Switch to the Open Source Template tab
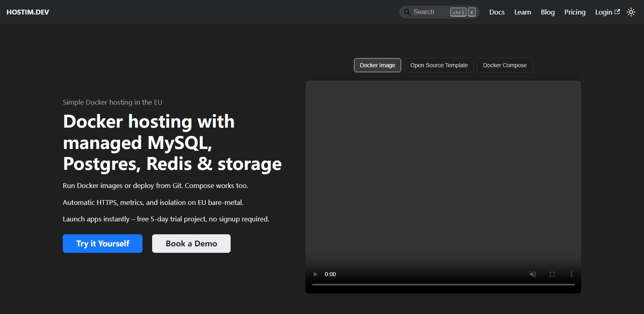Image resolution: width=644 pixels, height=314 pixels. pos(439,65)
